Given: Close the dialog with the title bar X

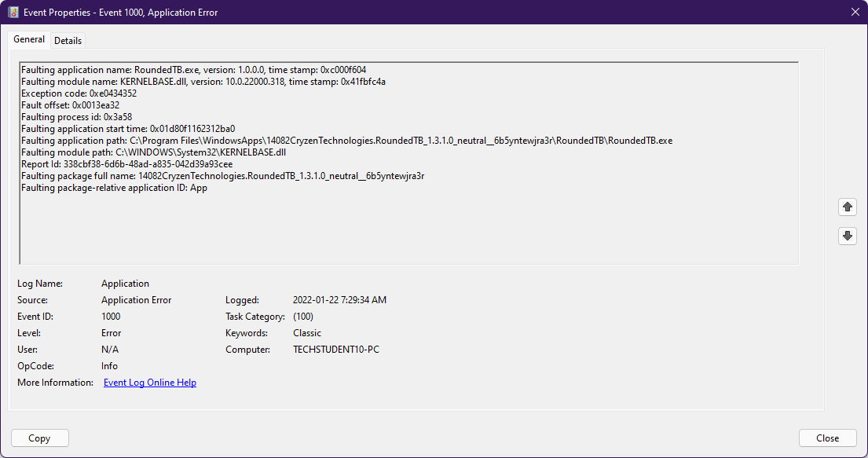Looking at the screenshot, I should pyautogui.click(x=855, y=13).
